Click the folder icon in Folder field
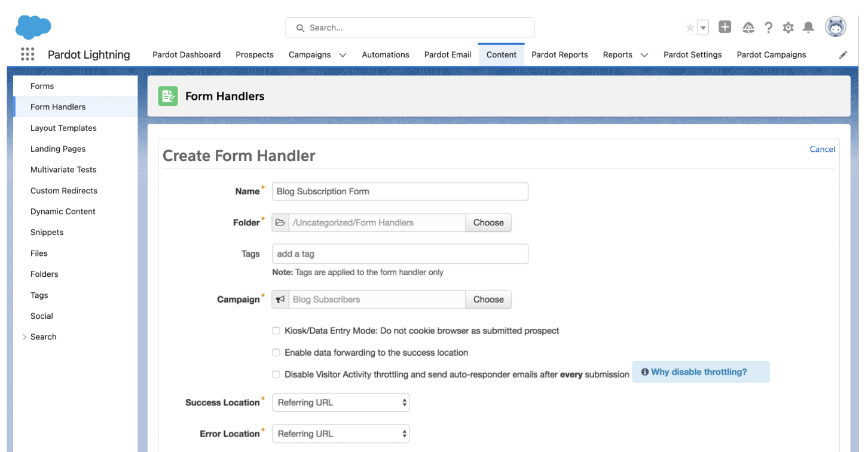The height and width of the screenshot is (452, 868). point(280,222)
